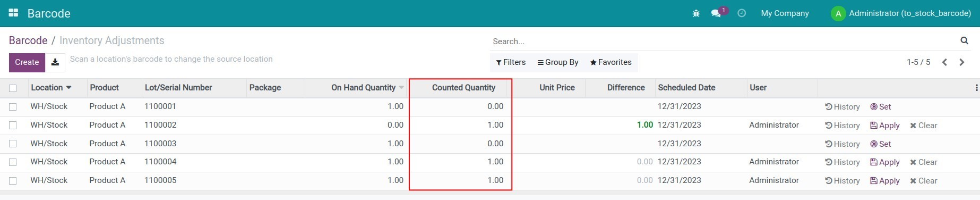Viewport: 980px width, 200px height.
Task: Click Set for lot 1100003
Action: [x=881, y=144]
